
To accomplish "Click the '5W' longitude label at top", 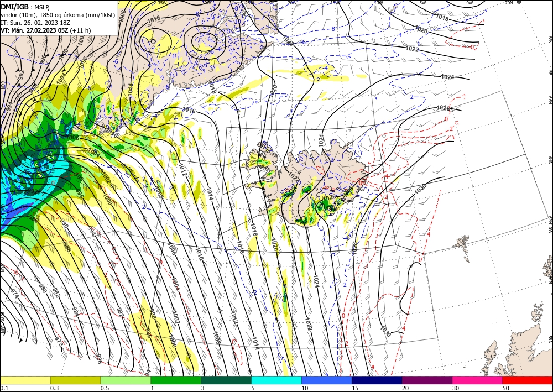I will click(x=423, y=3).
